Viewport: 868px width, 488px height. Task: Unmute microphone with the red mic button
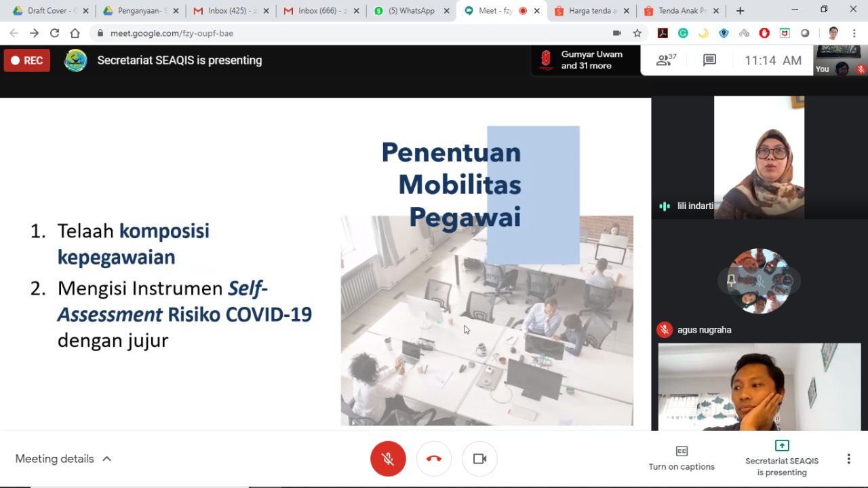coord(388,459)
